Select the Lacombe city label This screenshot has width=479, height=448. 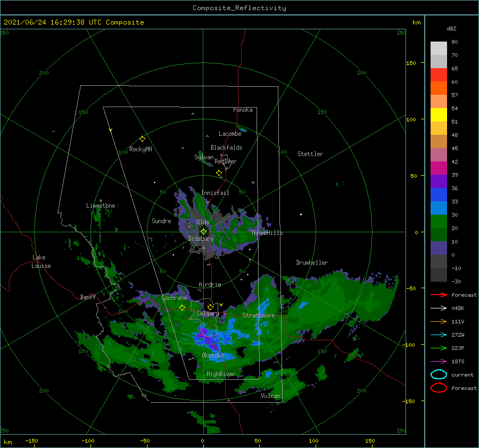coord(230,134)
